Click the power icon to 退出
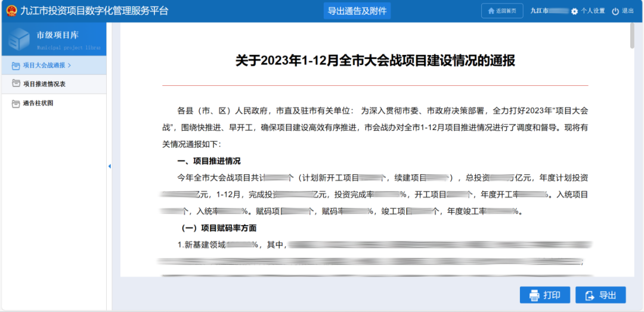 click(615, 11)
